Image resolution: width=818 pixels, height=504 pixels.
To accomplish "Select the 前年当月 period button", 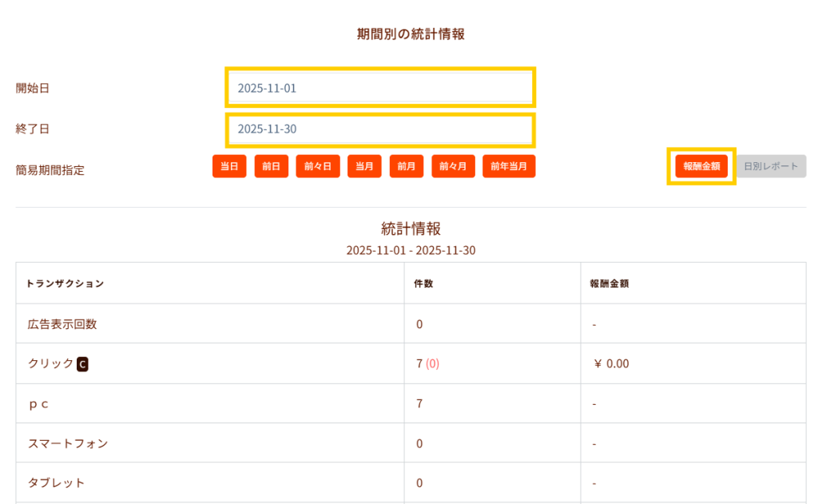I will click(509, 166).
